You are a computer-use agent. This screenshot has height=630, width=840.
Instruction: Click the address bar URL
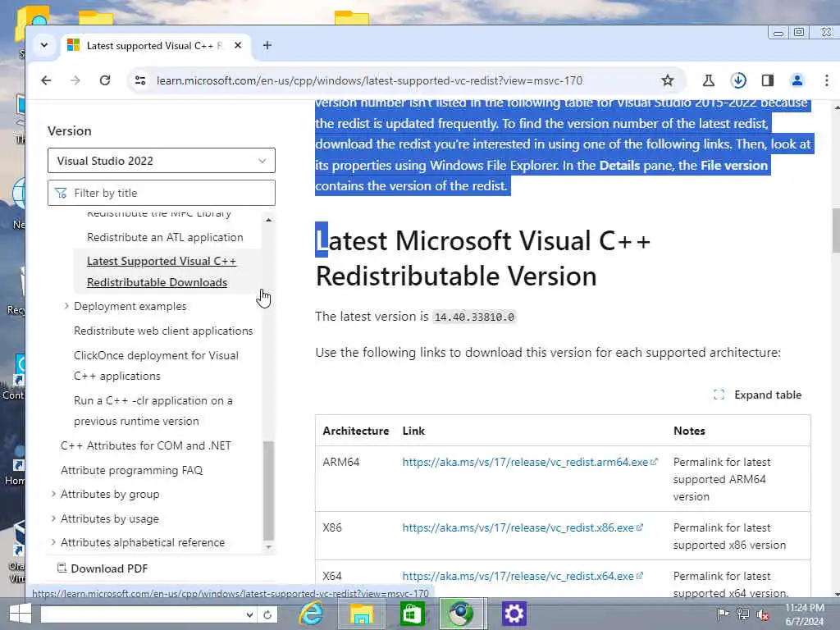pyautogui.click(x=369, y=80)
